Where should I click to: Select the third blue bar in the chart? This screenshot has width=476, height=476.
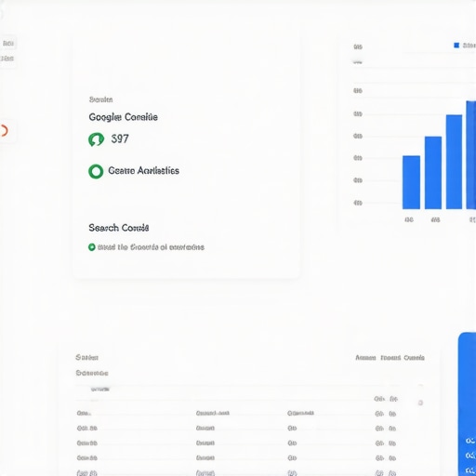click(x=454, y=162)
